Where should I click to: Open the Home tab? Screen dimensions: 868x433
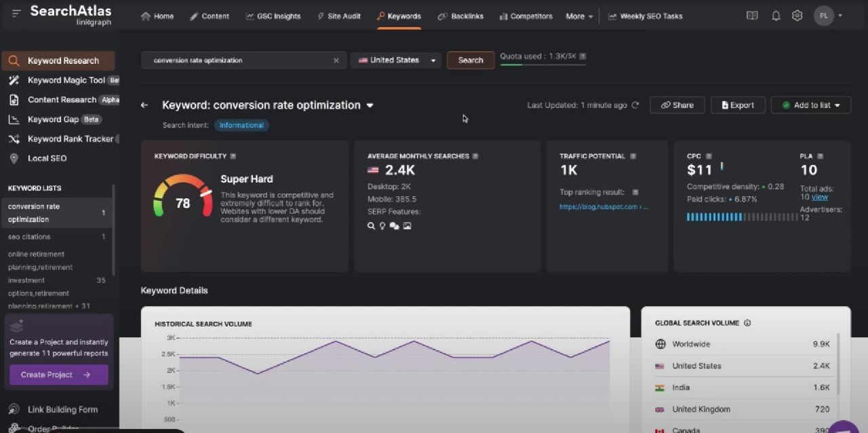pyautogui.click(x=157, y=16)
